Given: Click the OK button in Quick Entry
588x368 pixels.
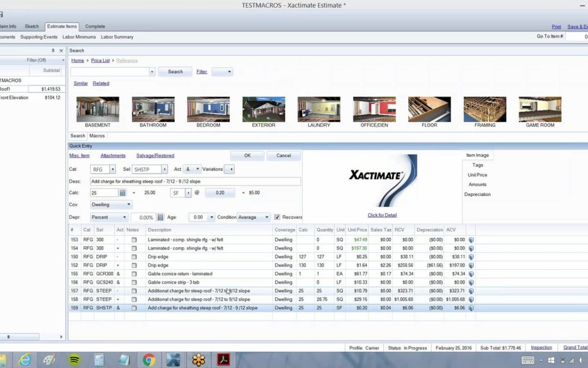Looking at the screenshot, I should pyautogui.click(x=247, y=155).
